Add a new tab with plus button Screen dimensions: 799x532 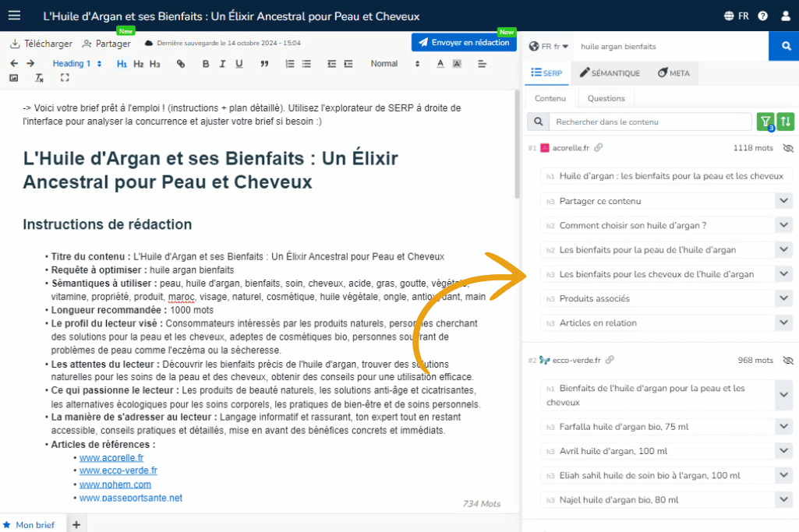tap(76, 524)
